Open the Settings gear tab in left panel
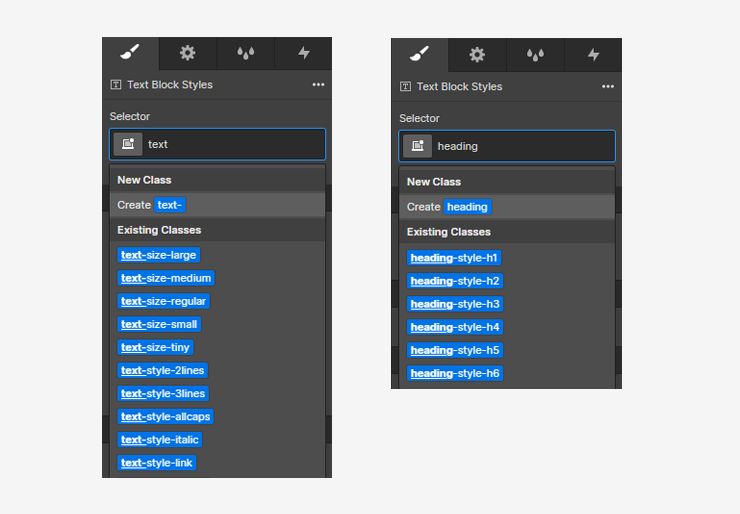The width and height of the screenshot is (740, 514). [x=187, y=53]
